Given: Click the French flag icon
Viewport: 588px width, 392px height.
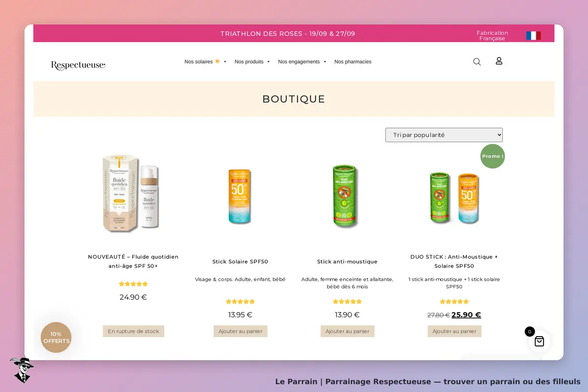Looking at the screenshot, I should [534, 36].
